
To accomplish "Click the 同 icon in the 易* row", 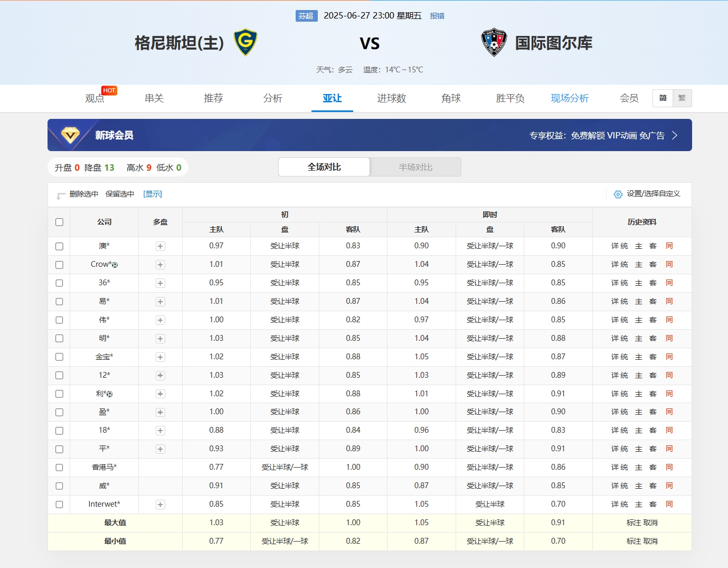I will pyautogui.click(x=669, y=301).
